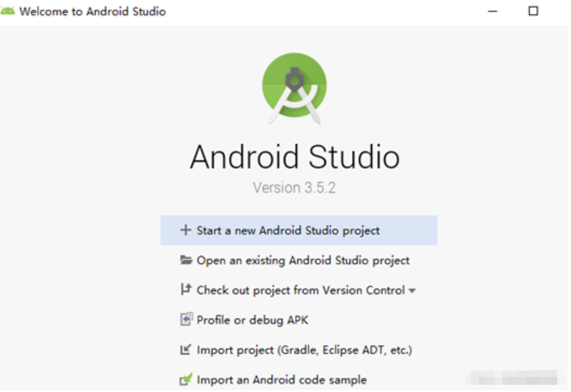
Task: Click the Version Control branch icon
Action: (186, 290)
